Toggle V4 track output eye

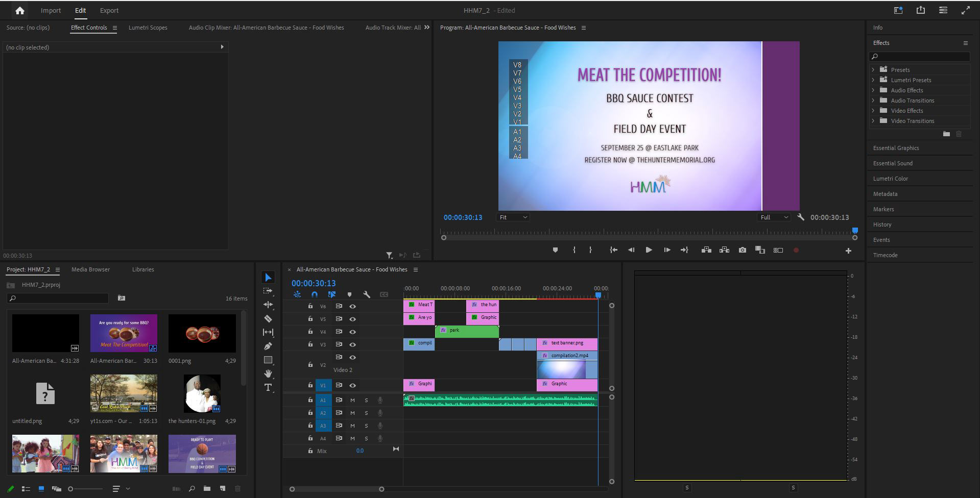point(352,332)
